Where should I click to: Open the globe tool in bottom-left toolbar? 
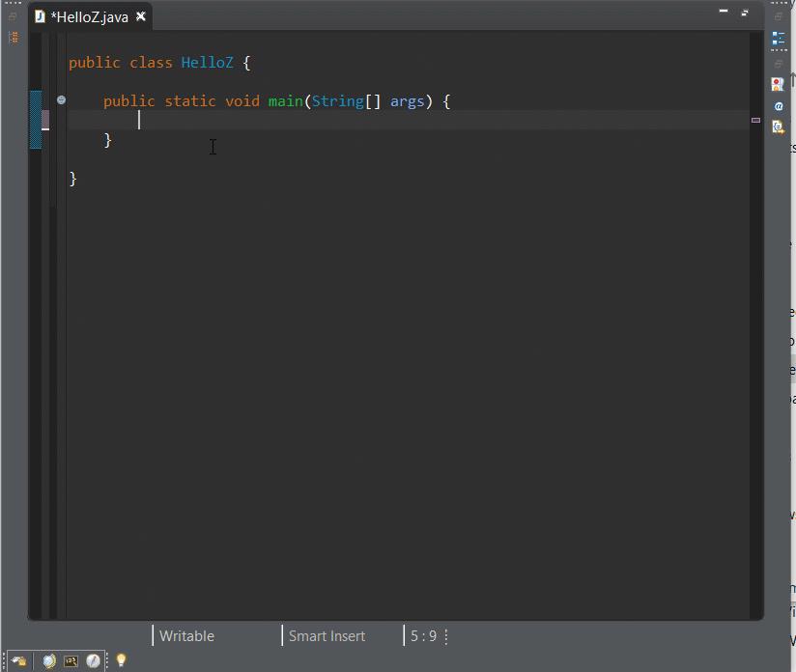pos(48,660)
